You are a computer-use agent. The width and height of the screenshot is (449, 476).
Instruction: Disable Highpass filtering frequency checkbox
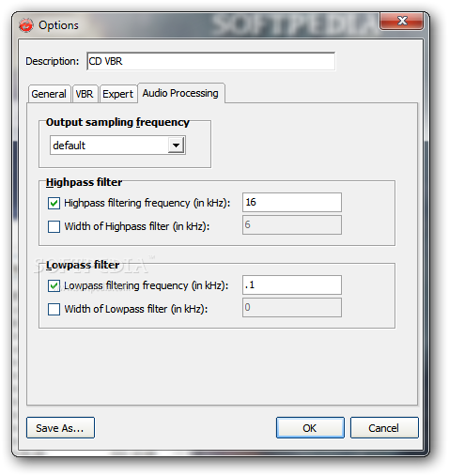54,203
